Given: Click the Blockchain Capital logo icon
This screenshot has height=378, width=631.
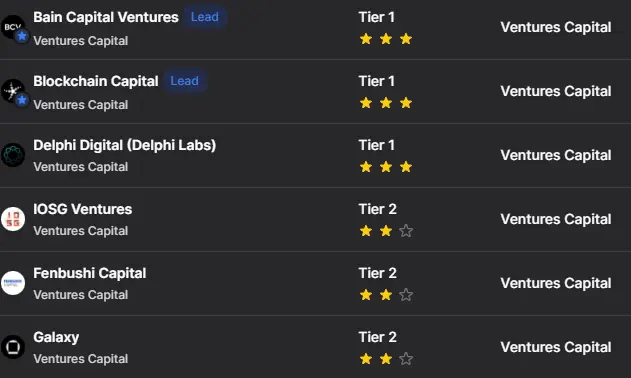Looking at the screenshot, I should pos(13,91).
